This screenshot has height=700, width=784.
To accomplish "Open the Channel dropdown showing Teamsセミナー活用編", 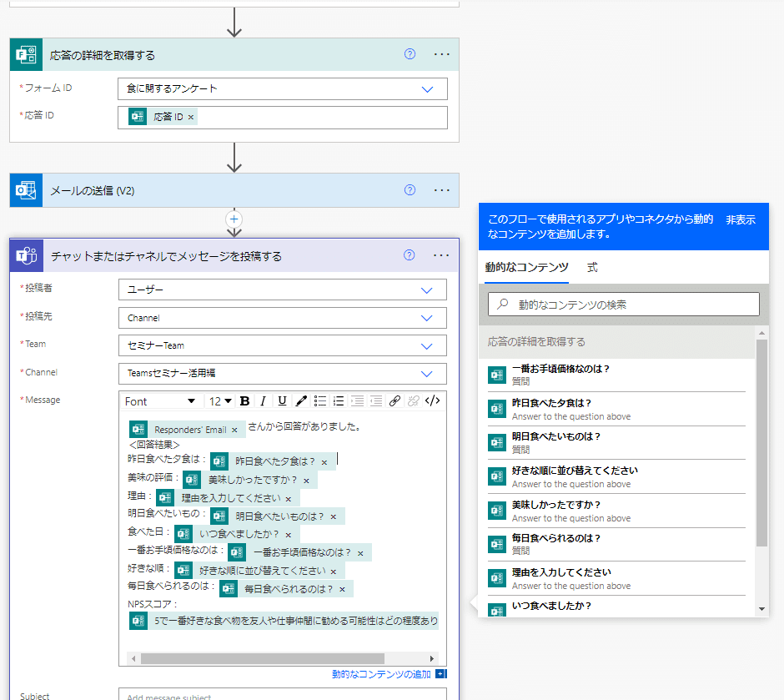I will [284, 374].
